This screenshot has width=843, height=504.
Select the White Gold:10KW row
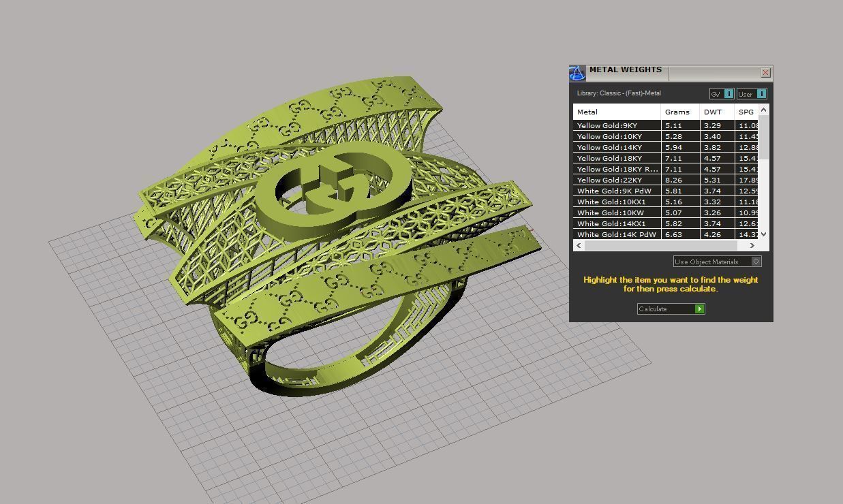point(665,212)
